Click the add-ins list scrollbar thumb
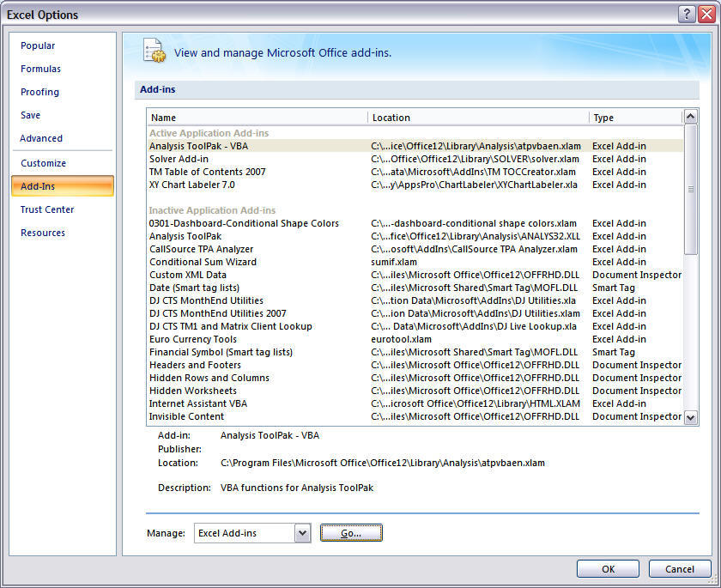 [x=690, y=189]
